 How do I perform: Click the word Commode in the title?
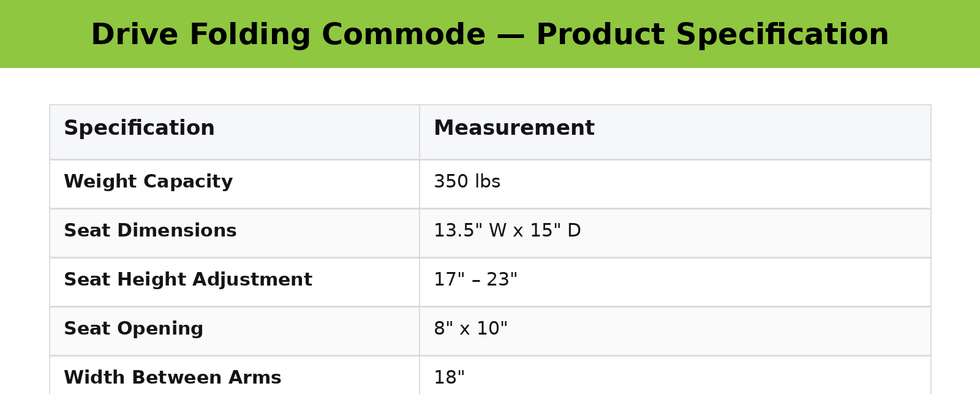click(403, 35)
